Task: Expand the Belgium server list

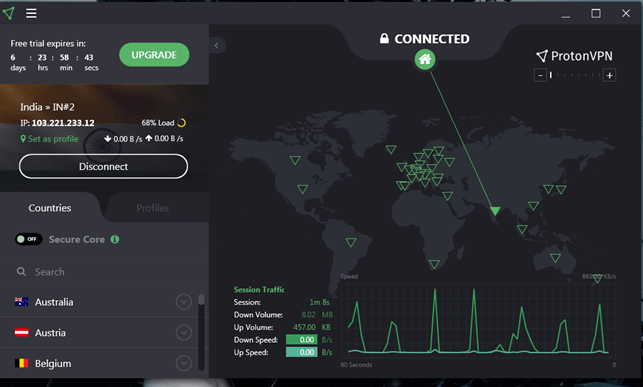Action: [183, 363]
